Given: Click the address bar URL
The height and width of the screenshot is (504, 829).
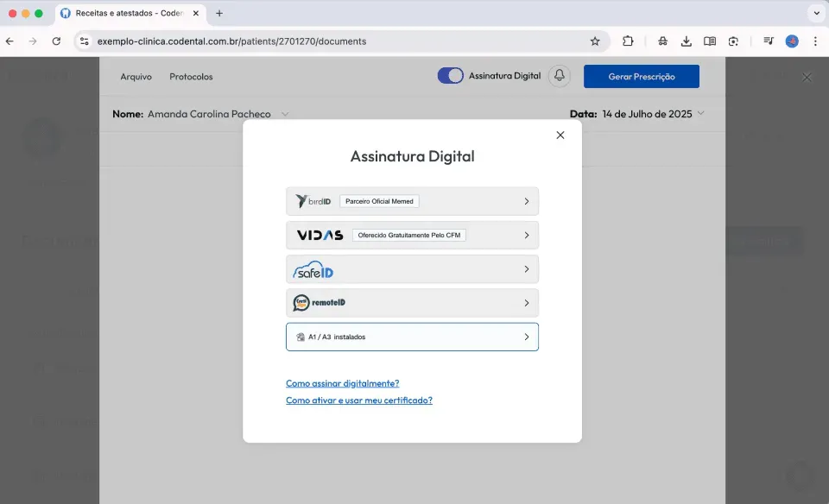Looking at the screenshot, I should point(231,41).
